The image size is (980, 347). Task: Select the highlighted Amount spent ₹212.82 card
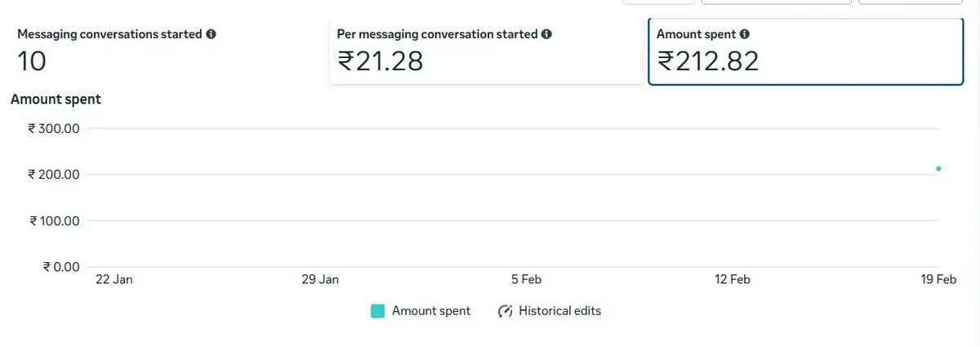[x=806, y=51]
